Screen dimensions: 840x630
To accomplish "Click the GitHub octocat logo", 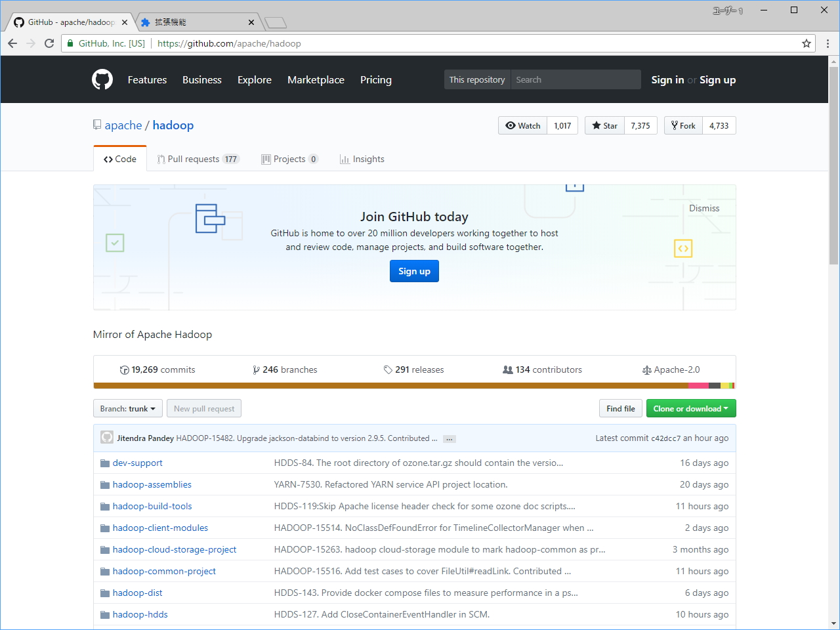I will [102, 79].
